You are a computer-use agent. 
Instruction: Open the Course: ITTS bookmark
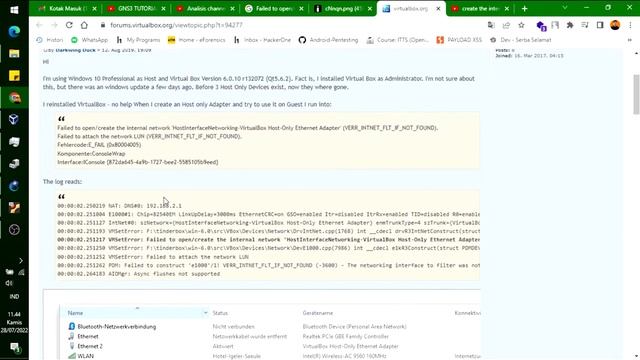click(x=398, y=40)
